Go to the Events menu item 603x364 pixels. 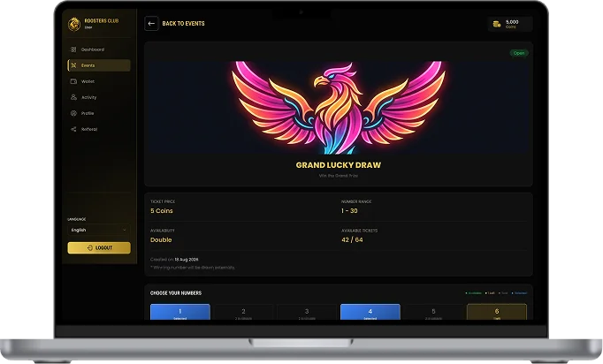(99, 65)
